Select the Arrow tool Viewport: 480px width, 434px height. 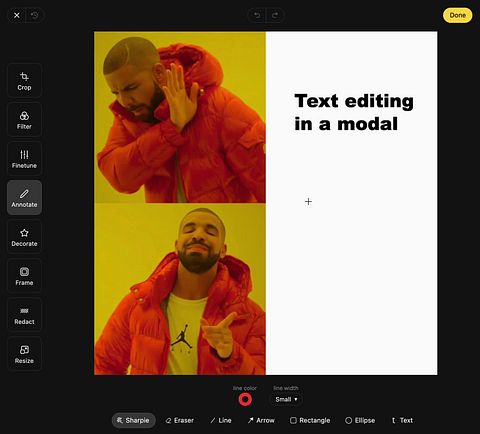(x=261, y=420)
